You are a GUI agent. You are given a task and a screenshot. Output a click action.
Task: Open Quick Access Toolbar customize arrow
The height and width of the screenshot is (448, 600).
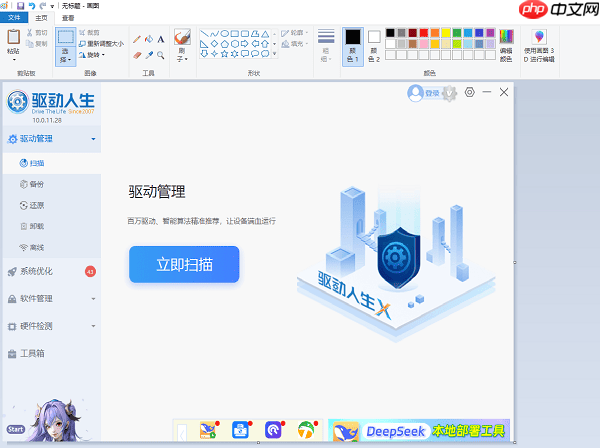click(52, 6)
